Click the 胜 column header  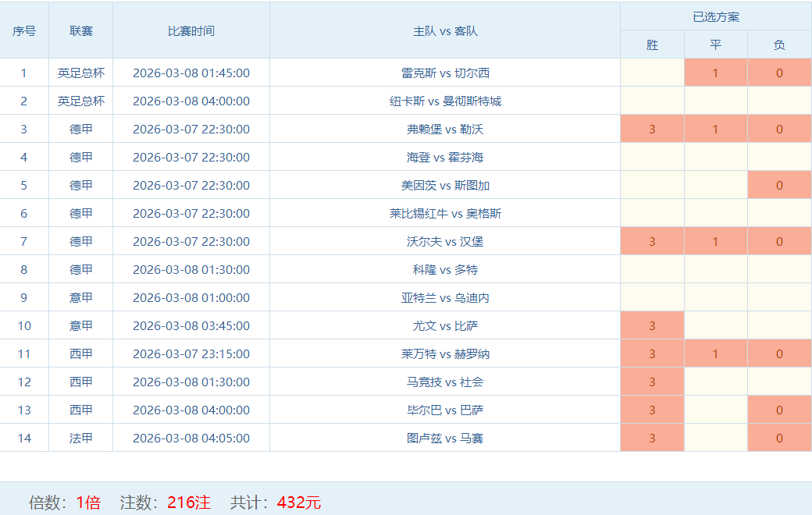652,45
